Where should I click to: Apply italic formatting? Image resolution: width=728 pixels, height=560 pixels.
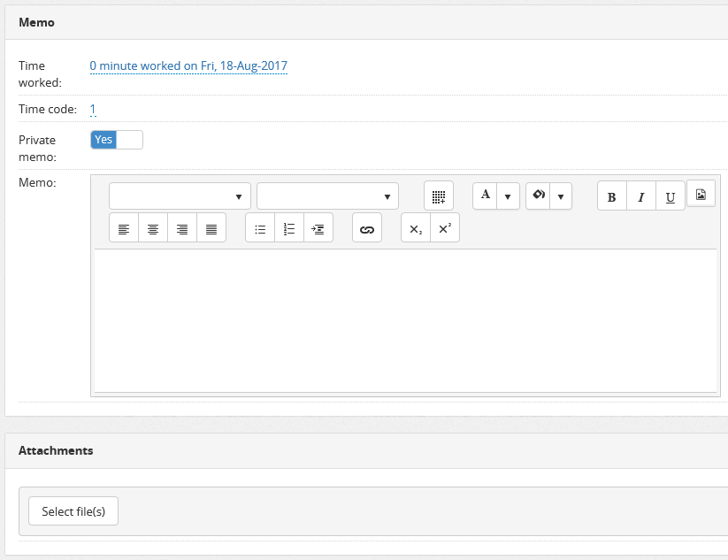(x=641, y=196)
